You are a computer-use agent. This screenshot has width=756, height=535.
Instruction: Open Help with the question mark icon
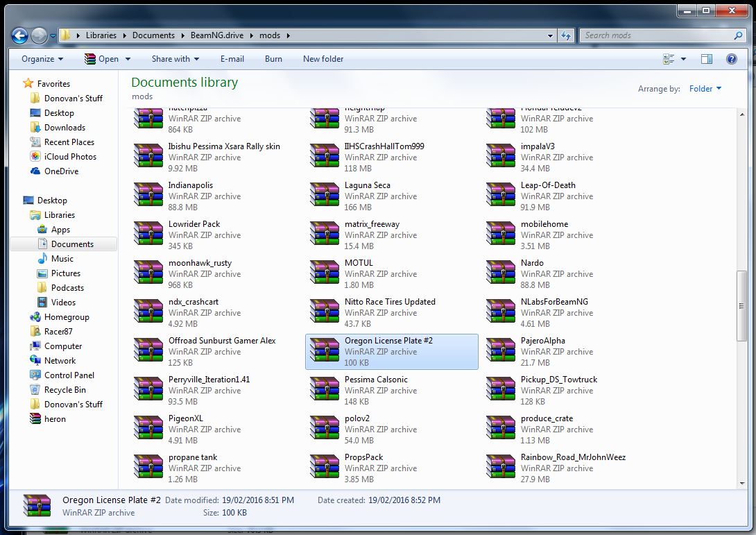732,59
